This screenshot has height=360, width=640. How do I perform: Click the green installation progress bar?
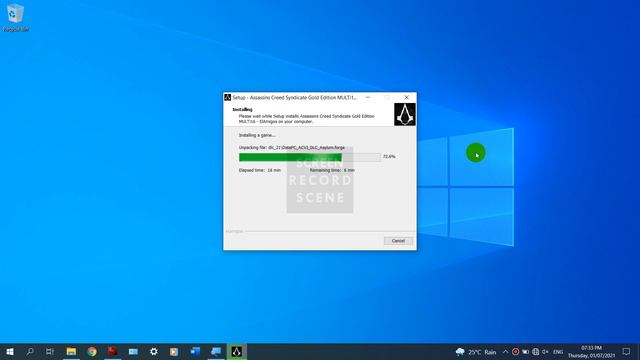click(310, 157)
